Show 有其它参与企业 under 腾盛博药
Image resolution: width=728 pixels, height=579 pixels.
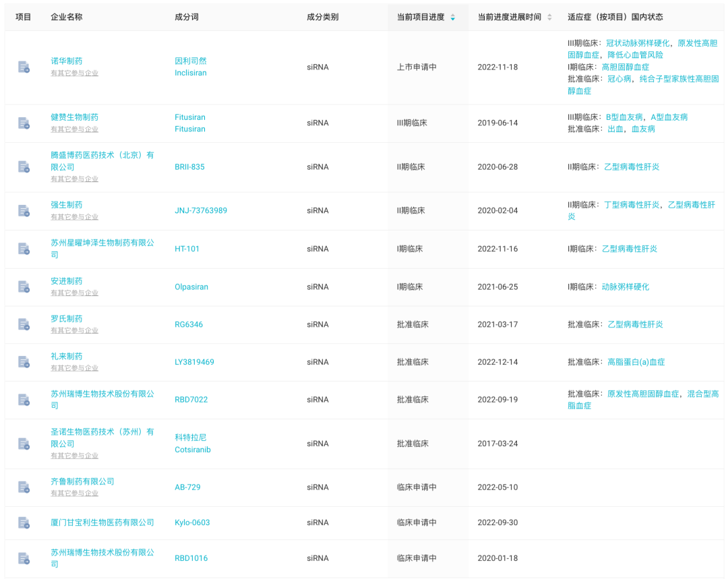pyautogui.click(x=74, y=179)
